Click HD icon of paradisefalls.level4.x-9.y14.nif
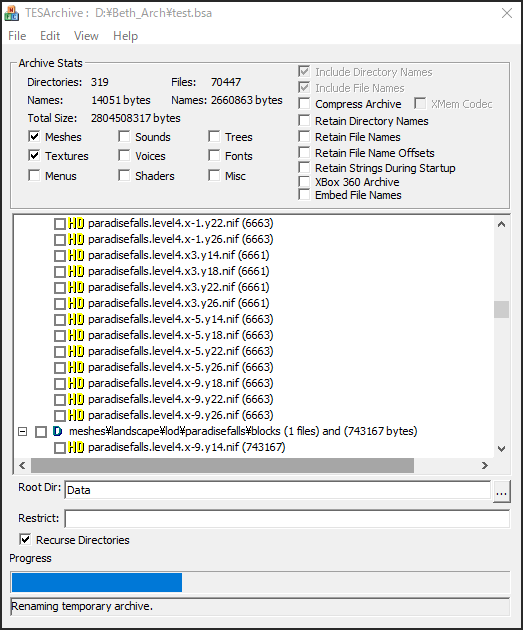Image resolution: width=523 pixels, height=630 pixels. click(76, 447)
